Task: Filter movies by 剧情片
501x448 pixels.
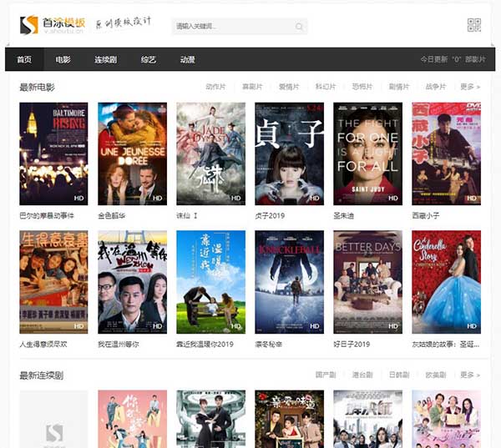Action: (399, 87)
